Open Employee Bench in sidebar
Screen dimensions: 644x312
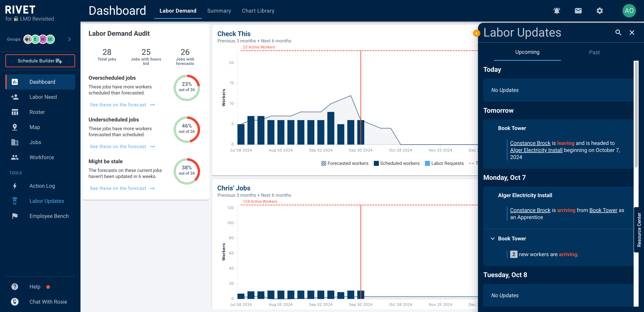tap(40, 216)
